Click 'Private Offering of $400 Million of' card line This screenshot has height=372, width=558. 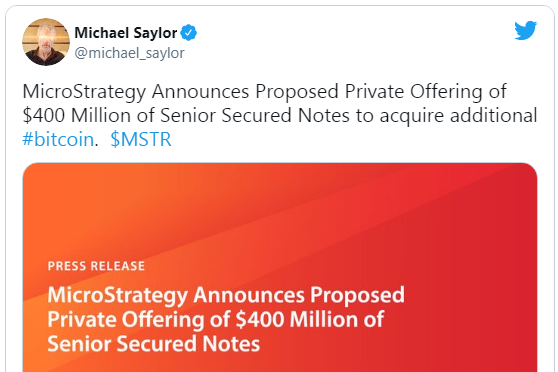click(216, 319)
